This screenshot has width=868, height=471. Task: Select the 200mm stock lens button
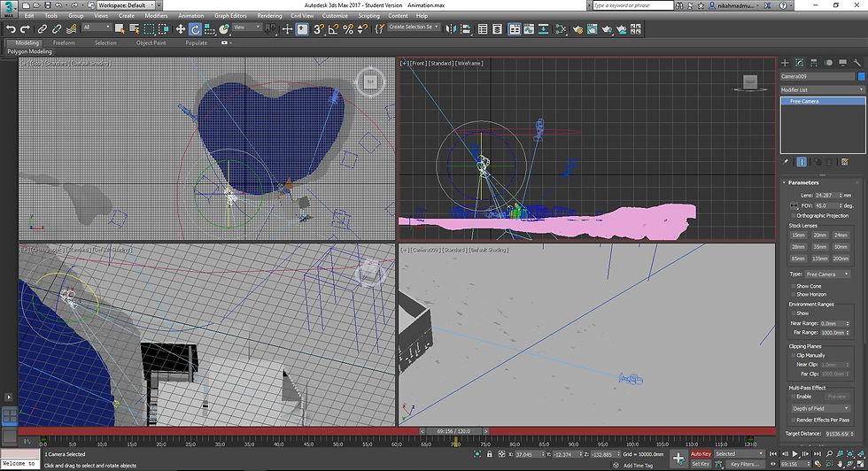point(841,259)
